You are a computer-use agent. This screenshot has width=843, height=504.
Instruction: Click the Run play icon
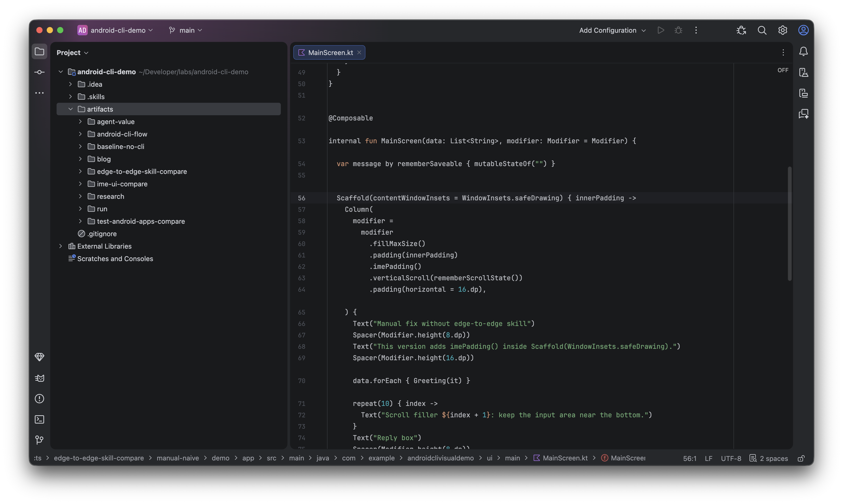pos(661,30)
